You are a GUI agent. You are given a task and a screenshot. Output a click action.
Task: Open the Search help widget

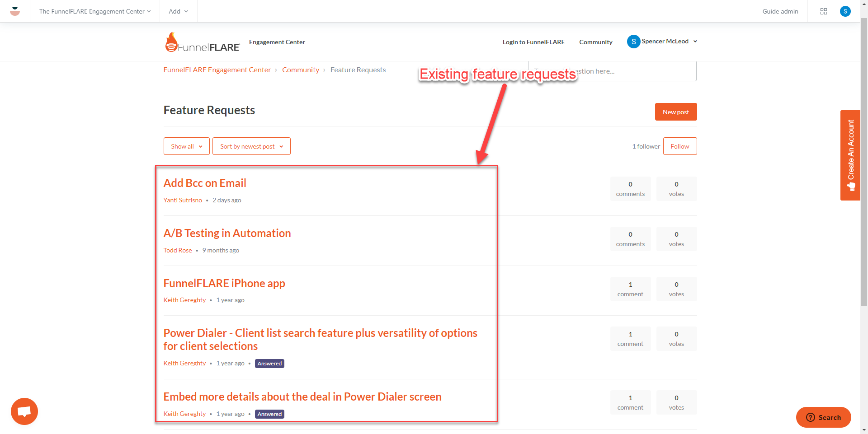click(x=823, y=417)
